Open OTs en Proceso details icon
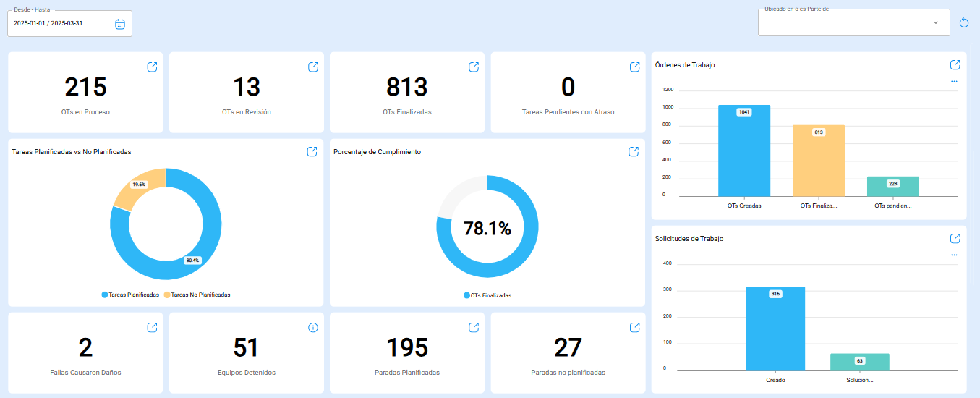This screenshot has height=398, width=980. click(x=153, y=67)
